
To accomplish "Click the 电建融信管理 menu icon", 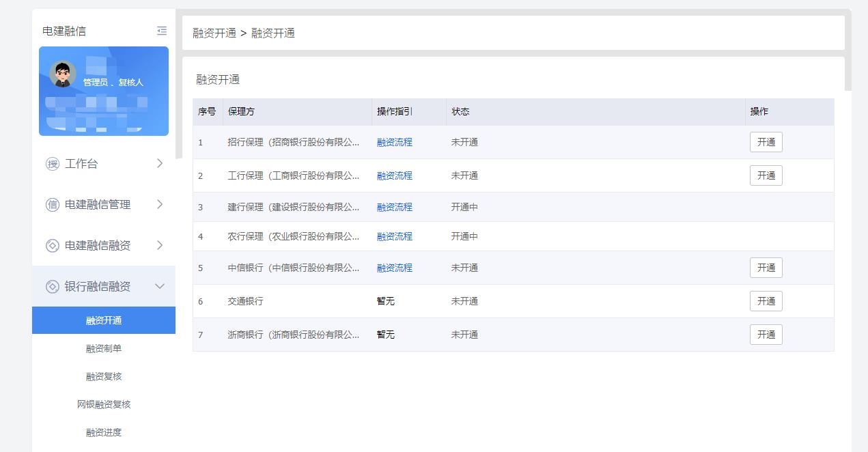I will [53, 205].
